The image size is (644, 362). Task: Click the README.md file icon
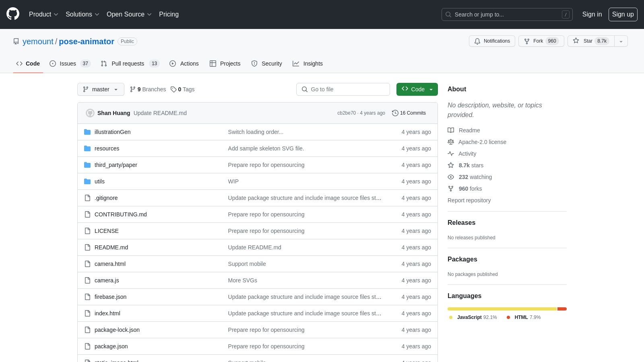87,247
